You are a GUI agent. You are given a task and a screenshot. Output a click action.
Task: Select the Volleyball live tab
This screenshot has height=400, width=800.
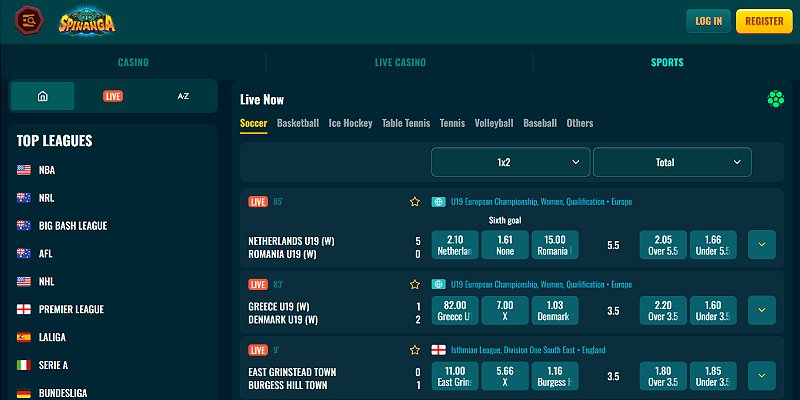click(x=494, y=123)
